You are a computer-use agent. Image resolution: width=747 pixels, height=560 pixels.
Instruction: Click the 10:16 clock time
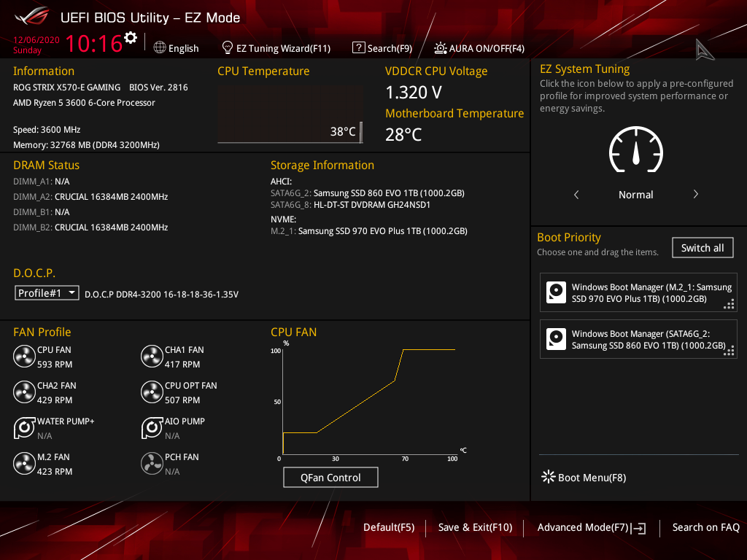[94, 43]
